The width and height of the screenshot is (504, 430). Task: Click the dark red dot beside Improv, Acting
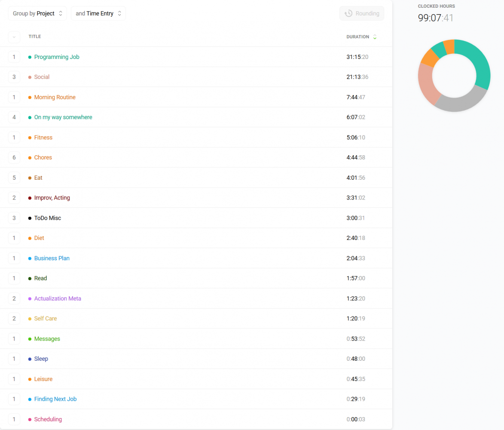pyautogui.click(x=30, y=198)
